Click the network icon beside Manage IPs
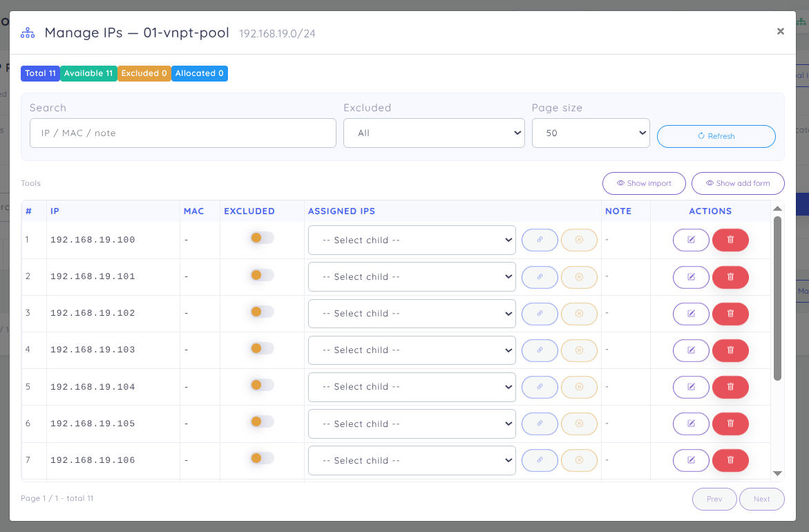This screenshot has width=809, height=532. [28, 33]
